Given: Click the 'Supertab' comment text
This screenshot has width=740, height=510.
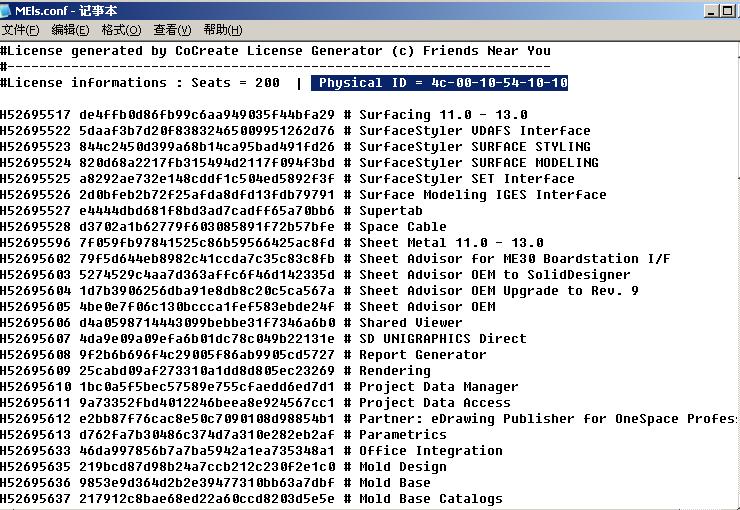Looking at the screenshot, I should pos(391,211).
